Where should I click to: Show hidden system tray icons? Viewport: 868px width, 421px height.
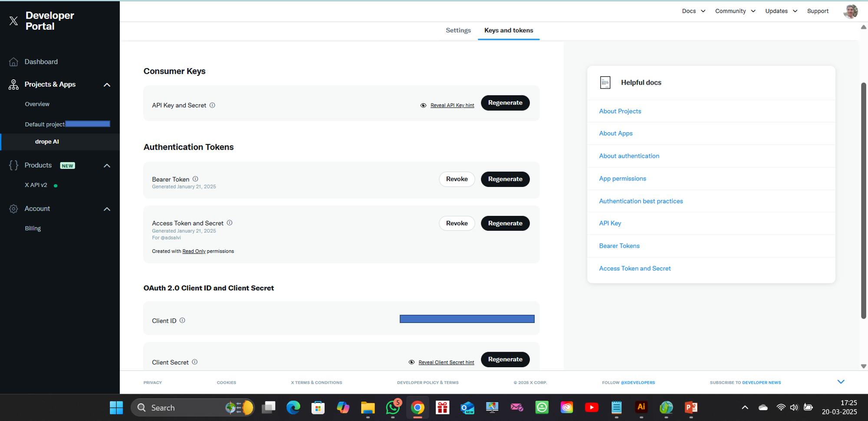point(745,408)
